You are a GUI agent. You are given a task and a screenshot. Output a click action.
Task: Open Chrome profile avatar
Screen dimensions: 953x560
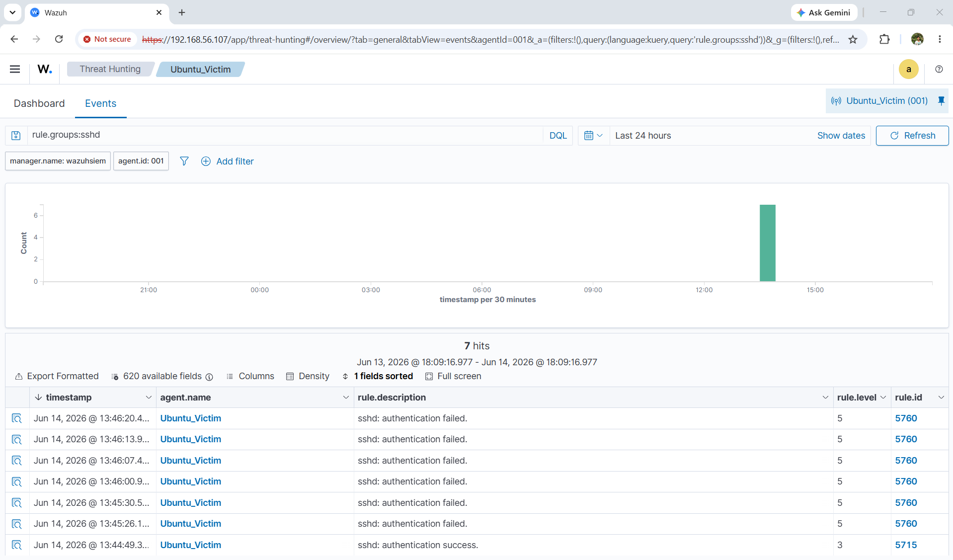click(x=917, y=39)
